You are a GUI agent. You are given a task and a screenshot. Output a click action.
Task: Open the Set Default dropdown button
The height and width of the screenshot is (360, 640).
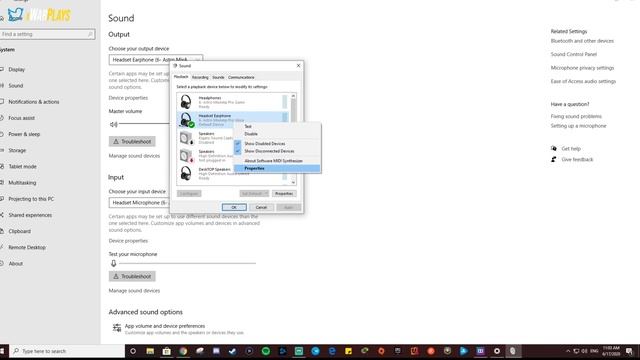pos(254,193)
